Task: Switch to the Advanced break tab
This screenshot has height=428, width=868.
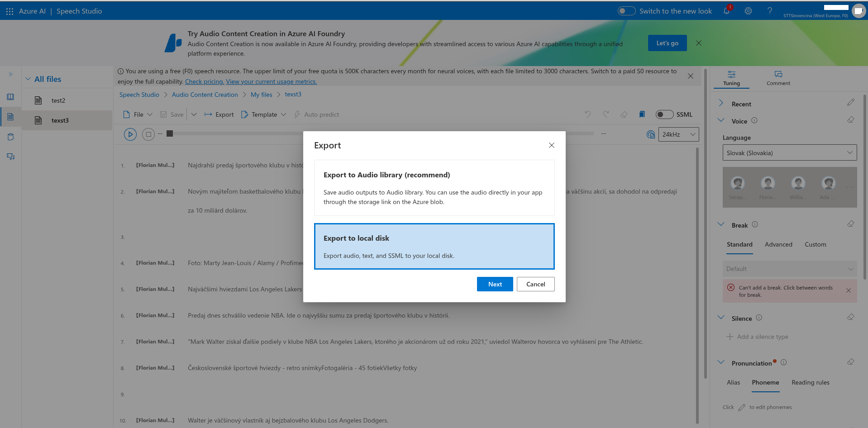Action: click(778, 244)
